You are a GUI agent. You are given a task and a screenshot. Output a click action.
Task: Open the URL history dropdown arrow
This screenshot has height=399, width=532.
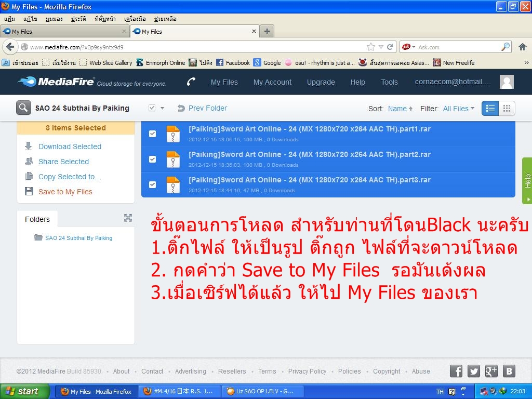381,47
